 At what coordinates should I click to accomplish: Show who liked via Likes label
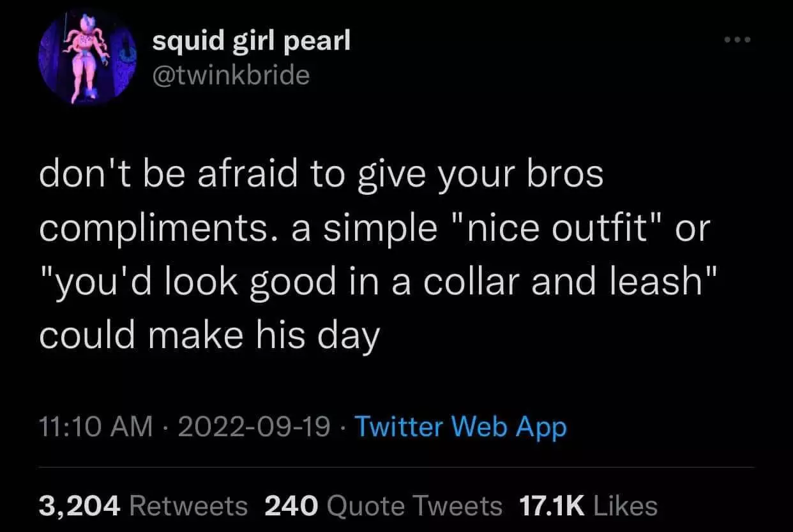click(x=625, y=506)
